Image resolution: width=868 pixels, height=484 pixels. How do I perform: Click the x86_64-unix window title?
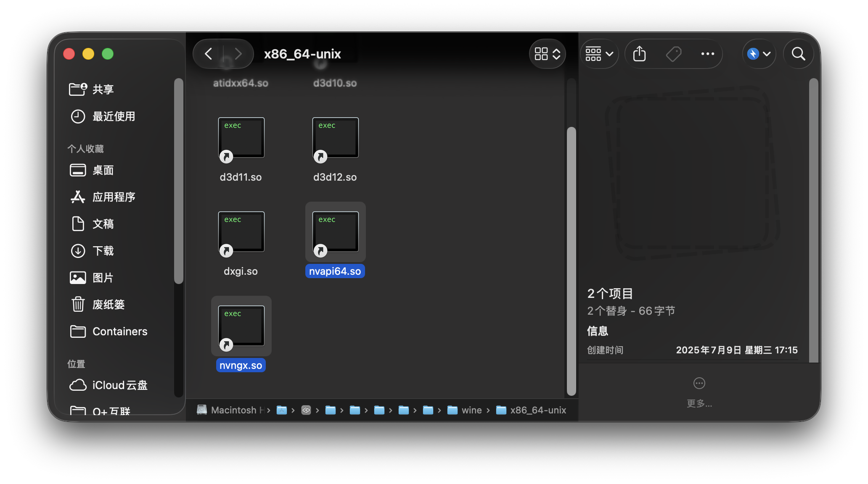pos(302,54)
